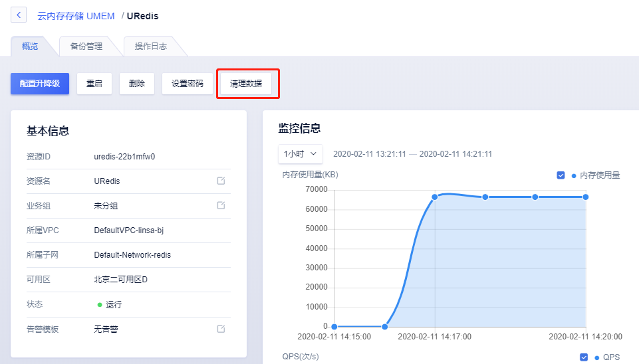The image size is (639, 364).
Task: Edit the resource name URedis icon
Action: (221, 181)
